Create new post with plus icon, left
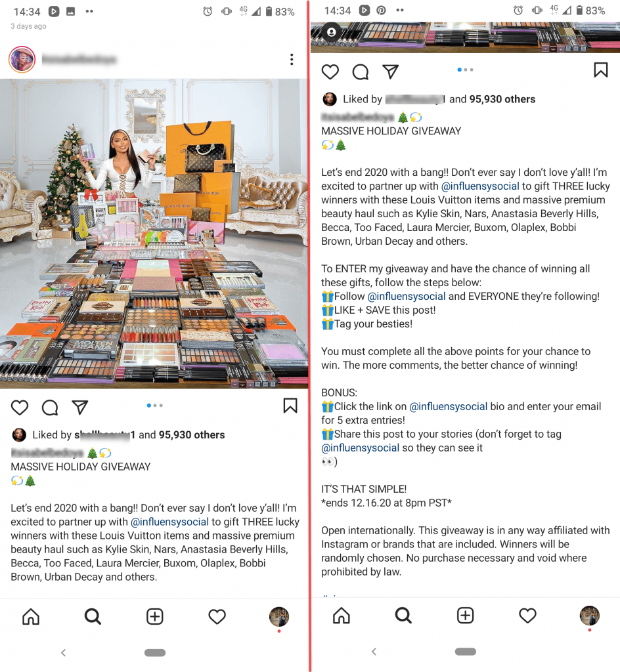 tap(155, 617)
